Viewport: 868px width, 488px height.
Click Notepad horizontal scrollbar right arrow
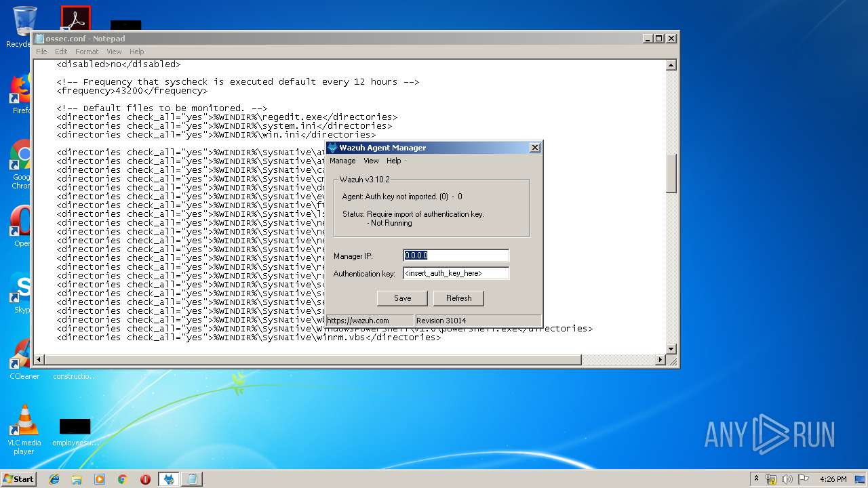[660, 360]
